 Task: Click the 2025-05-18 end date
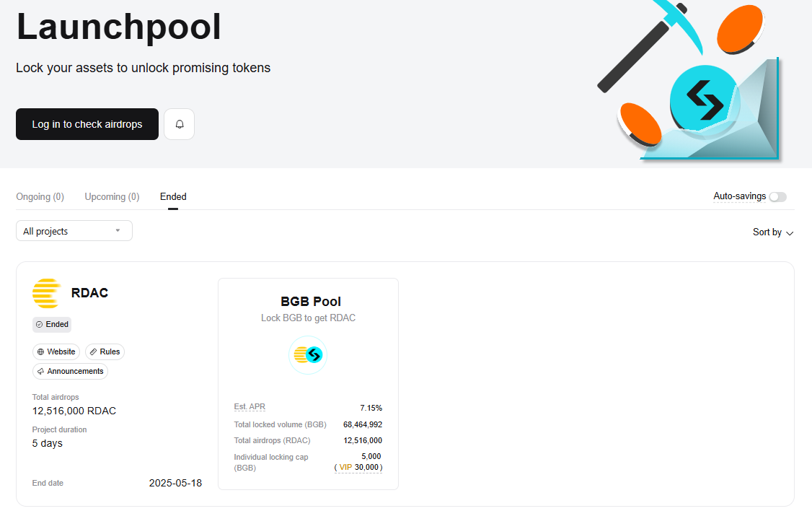[x=175, y=483]
